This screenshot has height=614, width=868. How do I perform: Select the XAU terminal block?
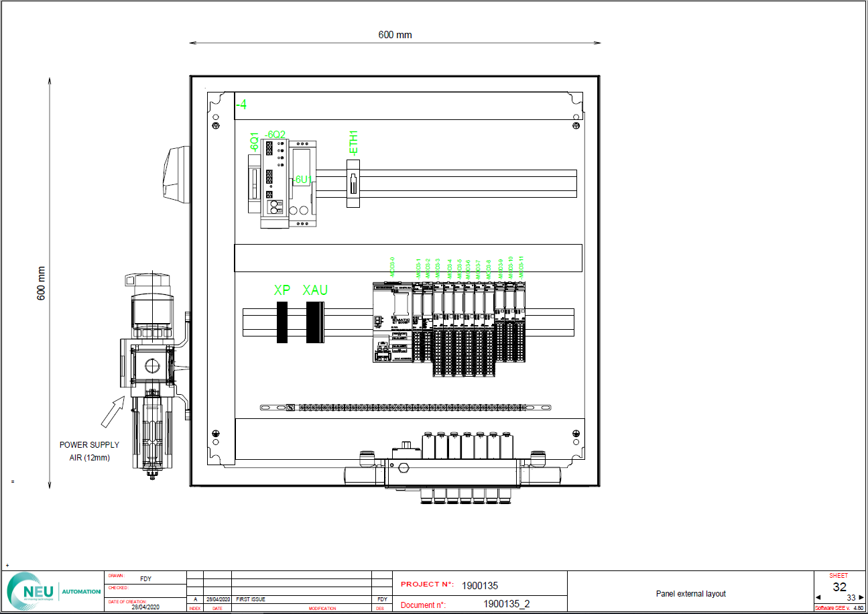click(x=314, y=322)
